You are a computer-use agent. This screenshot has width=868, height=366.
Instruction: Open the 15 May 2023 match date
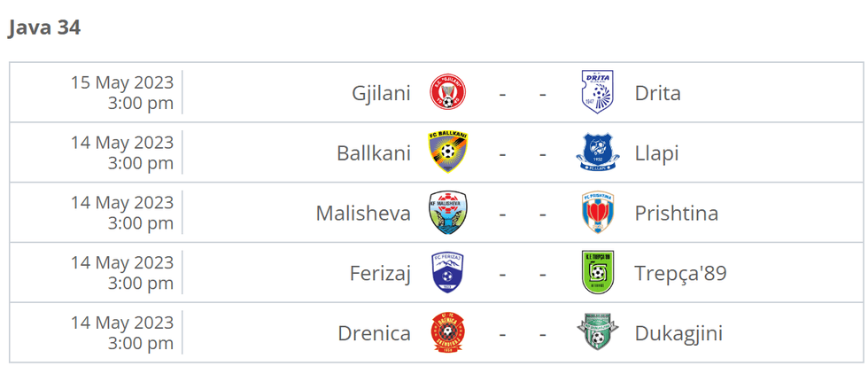point(122,82)
